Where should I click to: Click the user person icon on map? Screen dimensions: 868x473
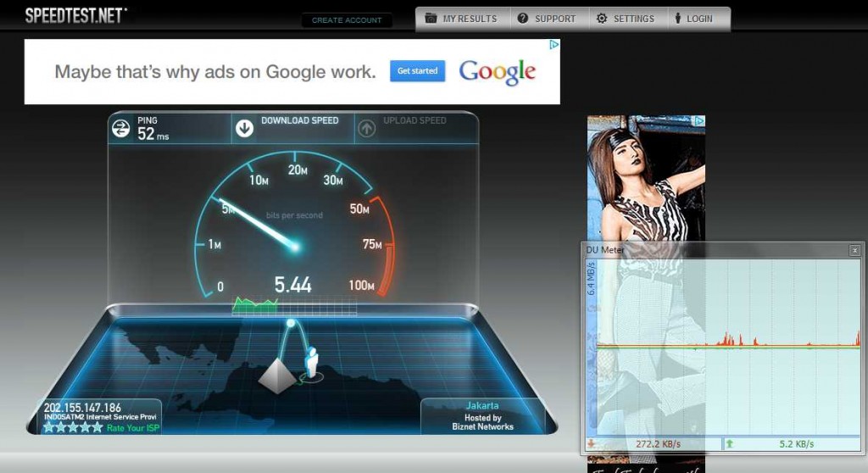(x=311, y=363)
